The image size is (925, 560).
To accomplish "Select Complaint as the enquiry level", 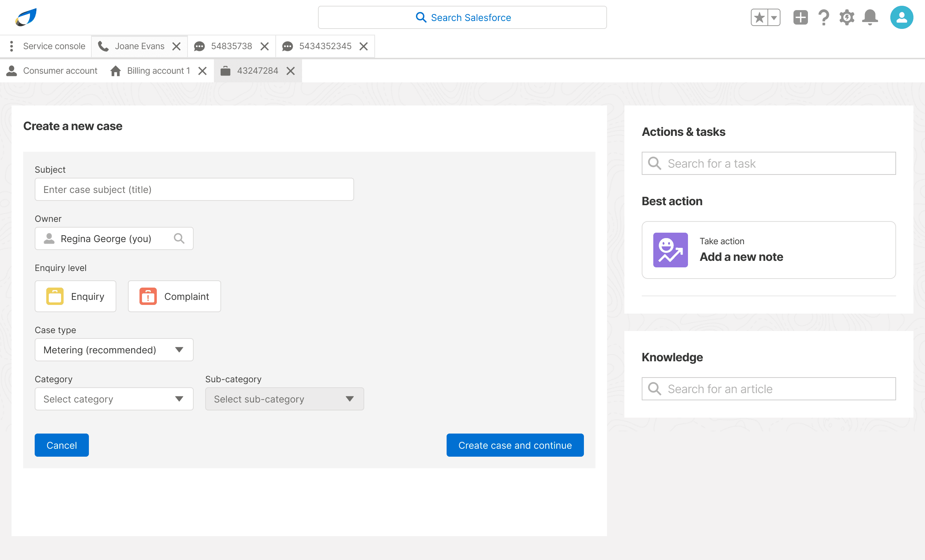I will [174, 297].
